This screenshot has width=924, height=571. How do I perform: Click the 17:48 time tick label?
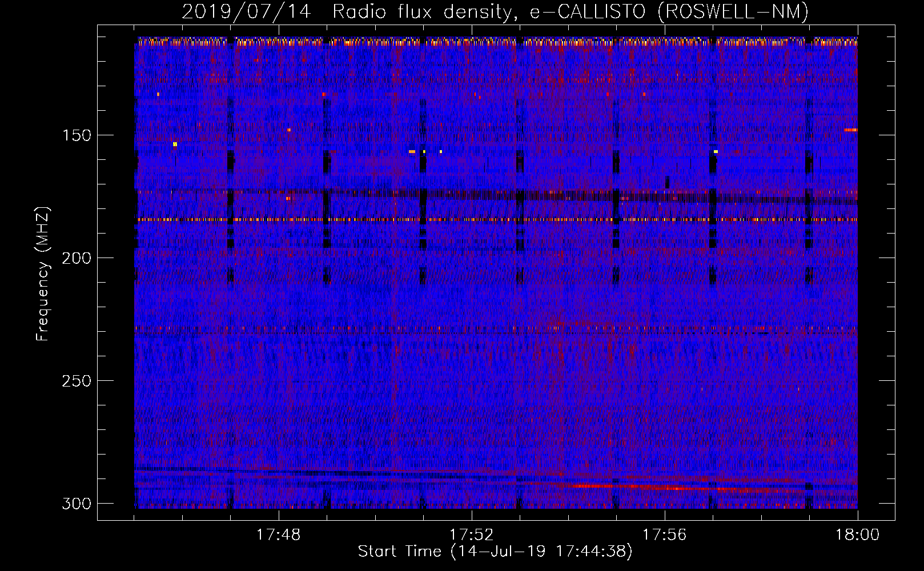tap(278, 535)
